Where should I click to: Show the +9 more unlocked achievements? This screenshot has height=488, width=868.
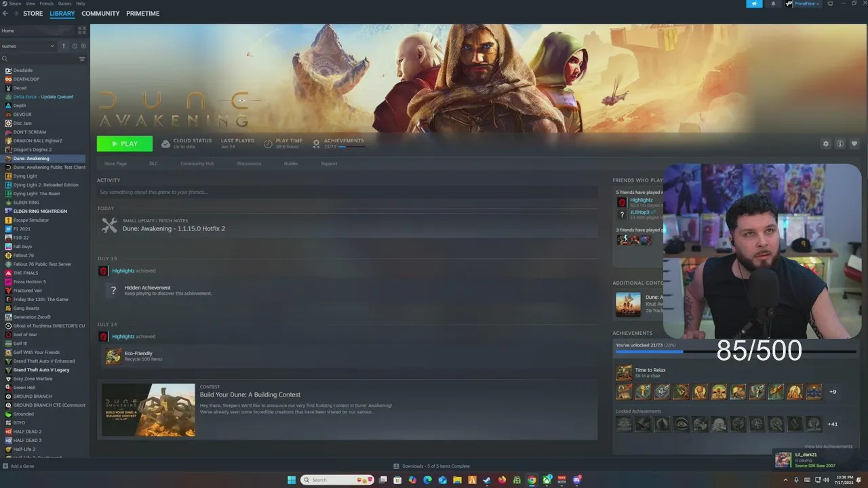pos(833,392)
